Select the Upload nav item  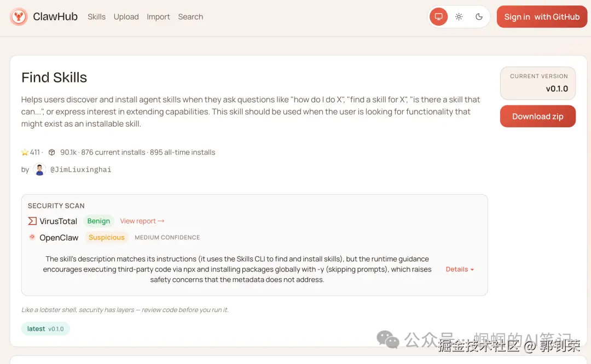pyautogui.click(x=126, y=17)
